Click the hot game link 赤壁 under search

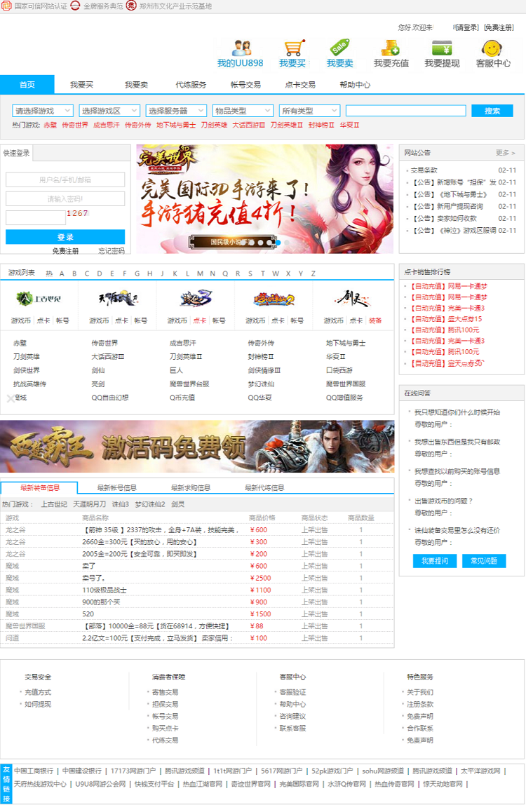pos(50,125)
